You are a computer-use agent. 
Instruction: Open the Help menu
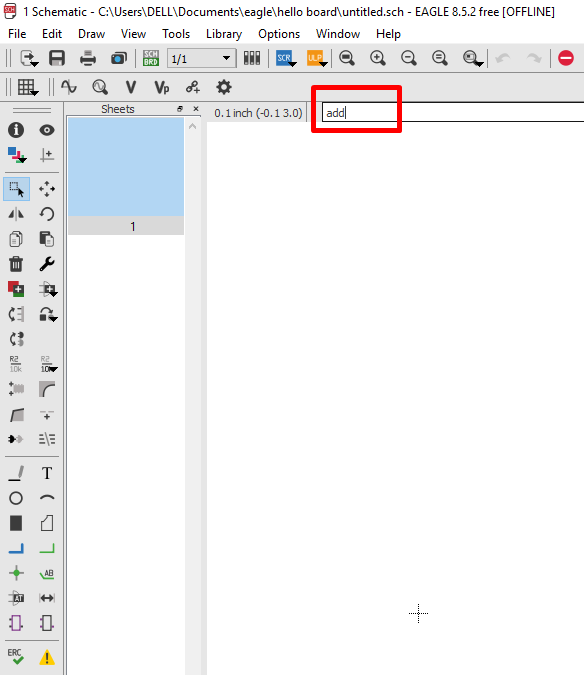[388, 34]
